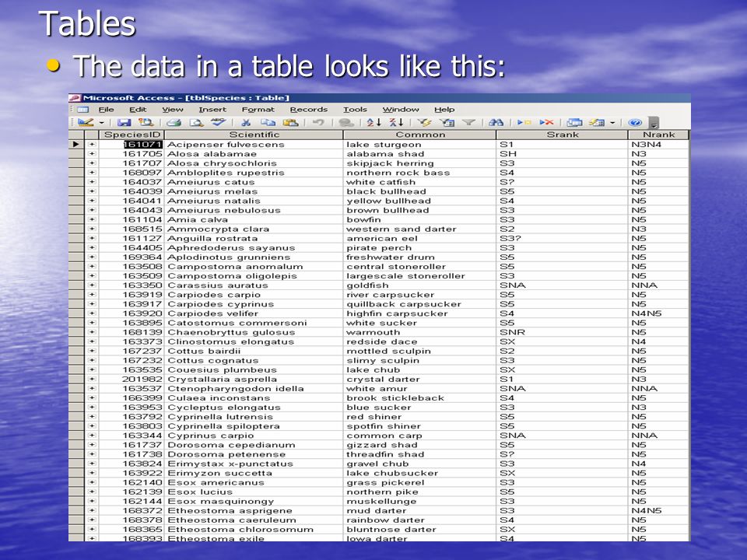
Task: Click the table control icon left of File
Action: point(83,110)
